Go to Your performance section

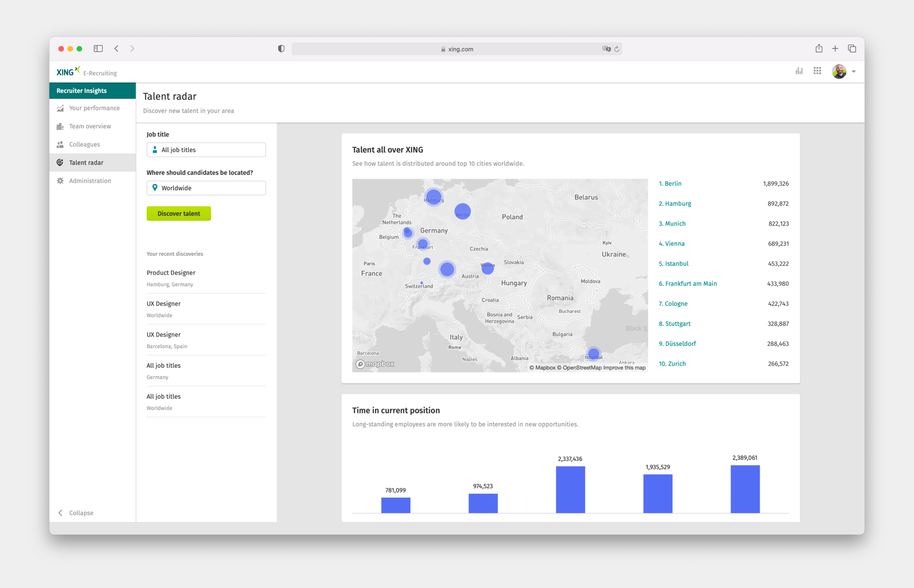click(94, 108)
